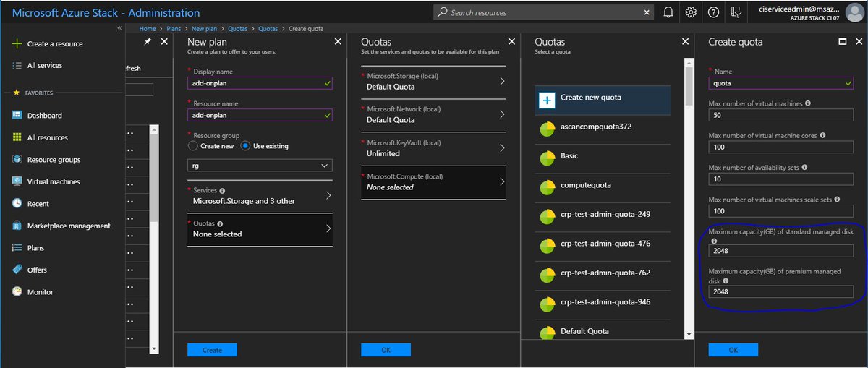
Task: Expand the Microsoft.KeyVault Unlimited row
Action: pos(433,148)
